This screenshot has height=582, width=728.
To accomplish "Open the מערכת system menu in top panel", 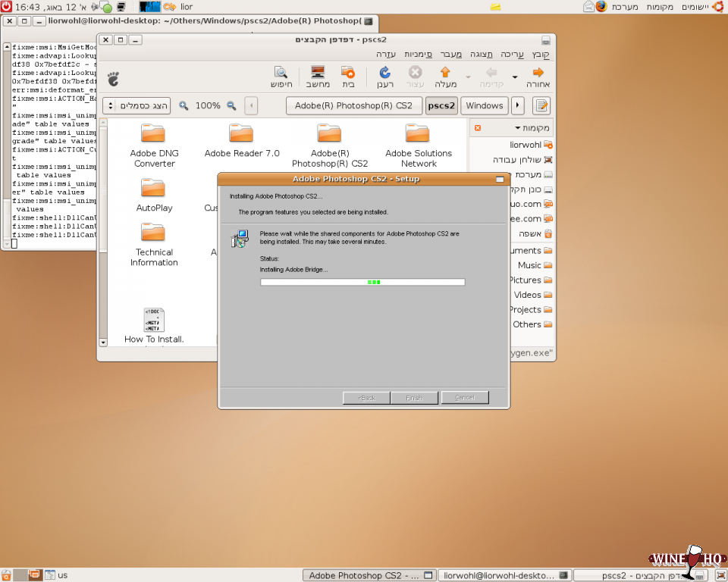I will (x=625, y=7).
